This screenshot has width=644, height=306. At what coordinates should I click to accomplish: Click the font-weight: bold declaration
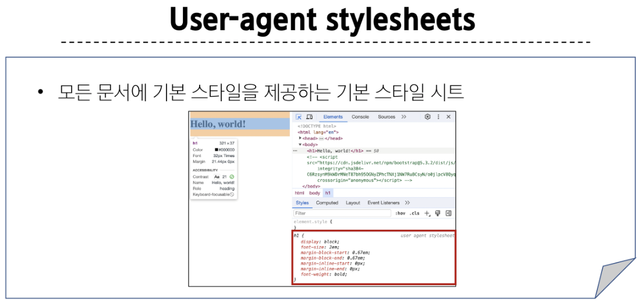324,274
